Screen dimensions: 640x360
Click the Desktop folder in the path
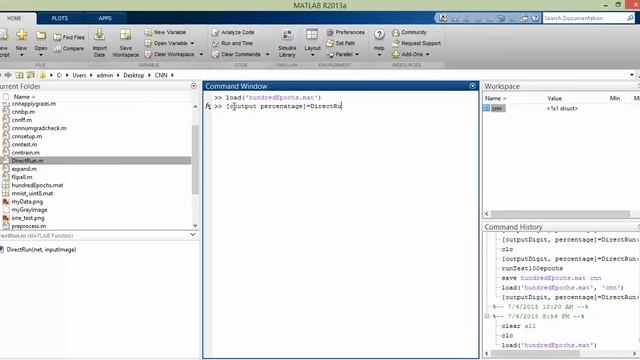pos(133,75)
